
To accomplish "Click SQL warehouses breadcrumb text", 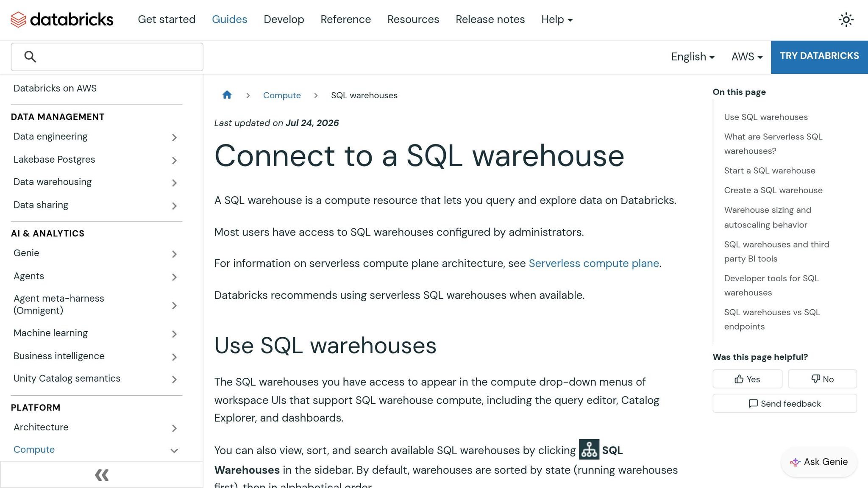I will (364, 95).
